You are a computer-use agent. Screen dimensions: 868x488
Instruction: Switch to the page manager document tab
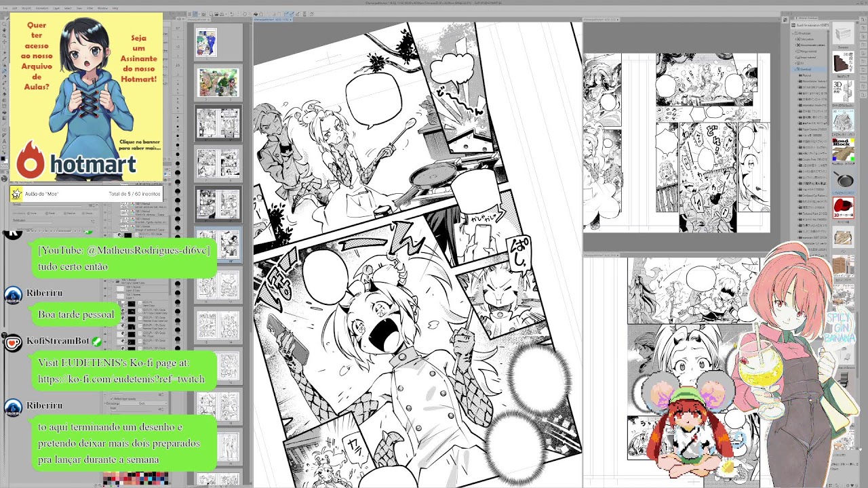[x=199, y=20]
